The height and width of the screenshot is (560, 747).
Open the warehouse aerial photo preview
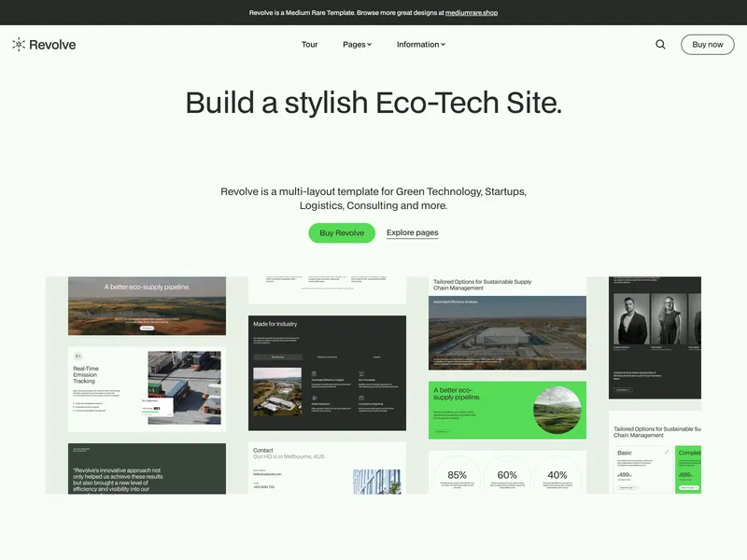click(x=507, y=333)
